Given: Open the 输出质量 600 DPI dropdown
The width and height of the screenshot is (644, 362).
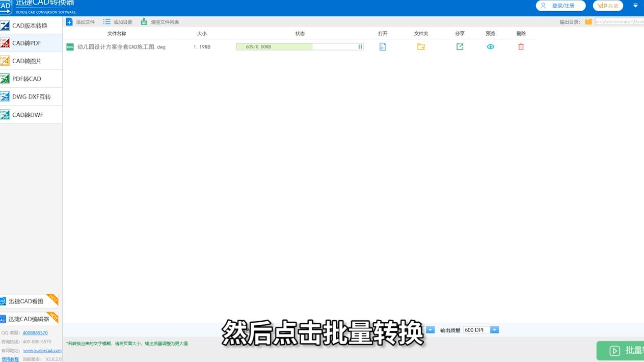Looking at the screenshot, I should coord(494,330).
